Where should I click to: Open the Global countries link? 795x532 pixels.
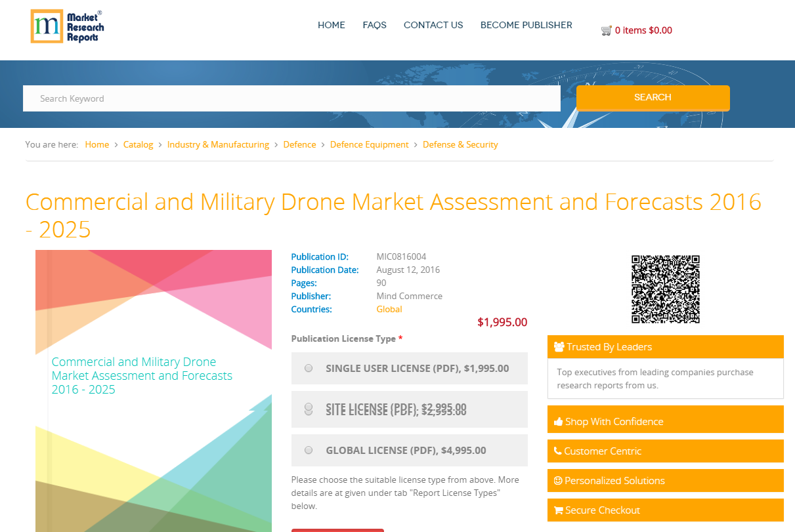[389, 309]
